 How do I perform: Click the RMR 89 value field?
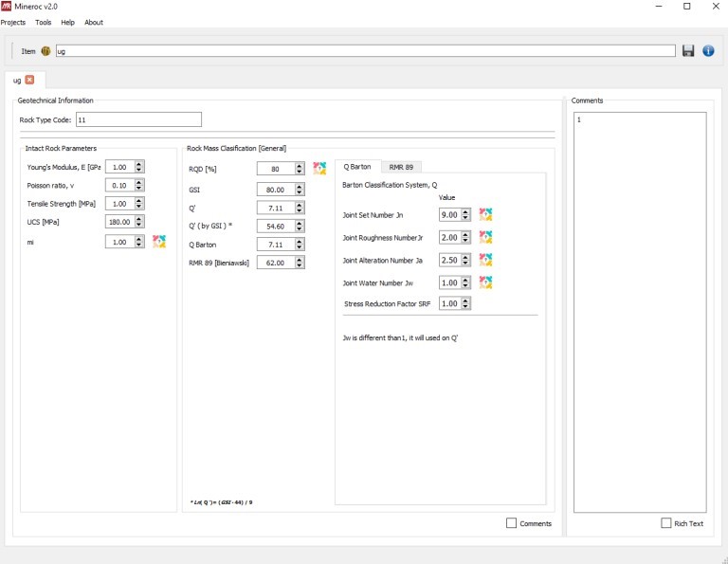point(276,263)
